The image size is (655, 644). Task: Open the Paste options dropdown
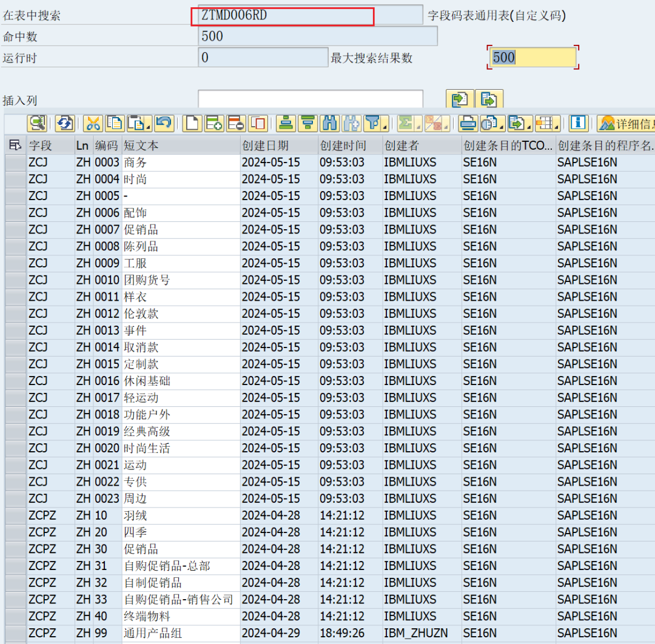149,127
